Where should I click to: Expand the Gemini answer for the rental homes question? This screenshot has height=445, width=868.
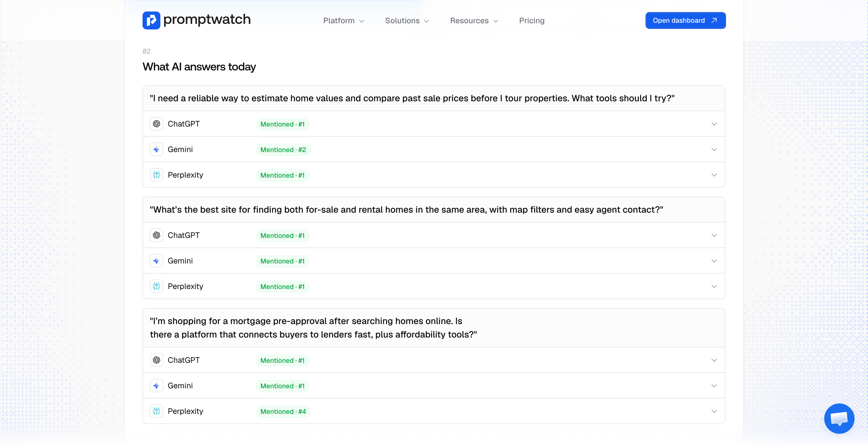[x=714, y=261]
